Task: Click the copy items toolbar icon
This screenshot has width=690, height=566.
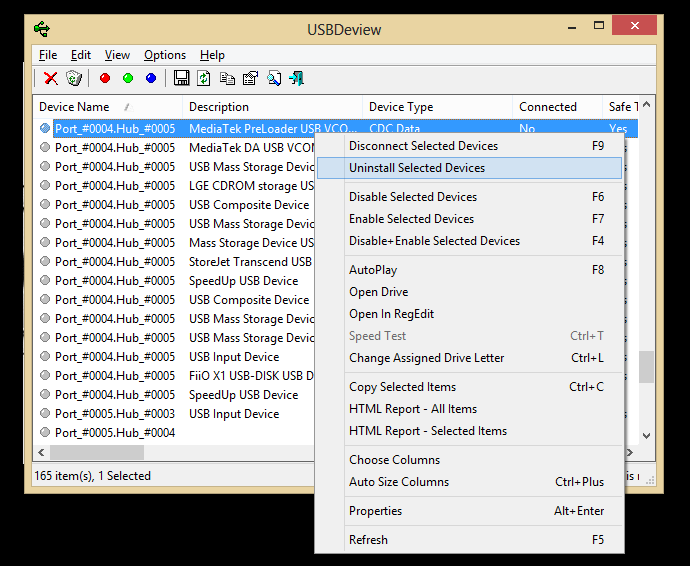Action: point(228,78)
